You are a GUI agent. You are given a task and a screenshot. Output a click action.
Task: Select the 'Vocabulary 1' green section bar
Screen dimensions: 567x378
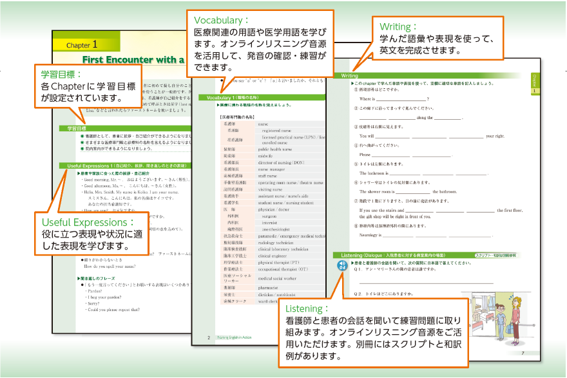click(x=262, y=97)
